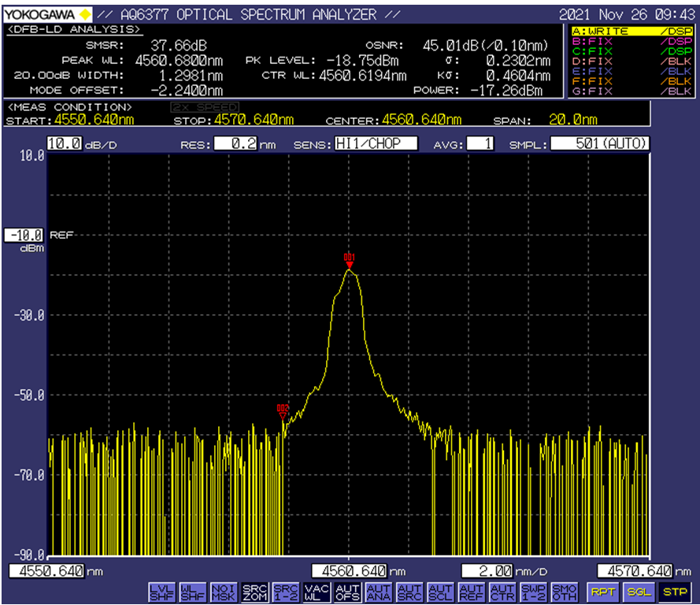Viewport: 700px width, 605px height.
Task: Toggle AUT OFS auto offset
Action: point(346,592)
